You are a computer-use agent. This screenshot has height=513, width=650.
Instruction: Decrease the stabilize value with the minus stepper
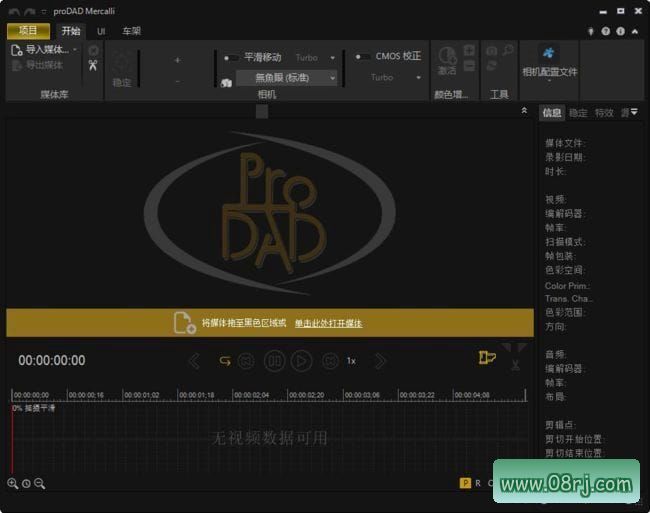[x=177, y=81]
